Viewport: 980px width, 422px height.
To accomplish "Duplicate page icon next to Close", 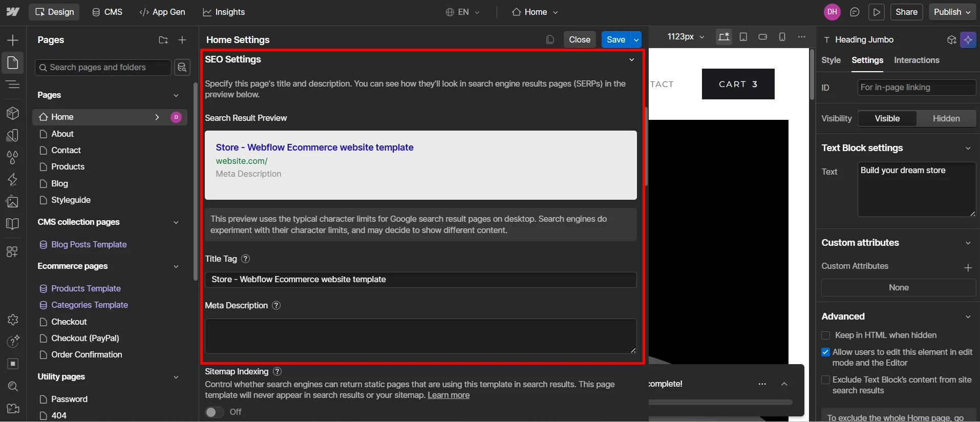I will [550, 40].
